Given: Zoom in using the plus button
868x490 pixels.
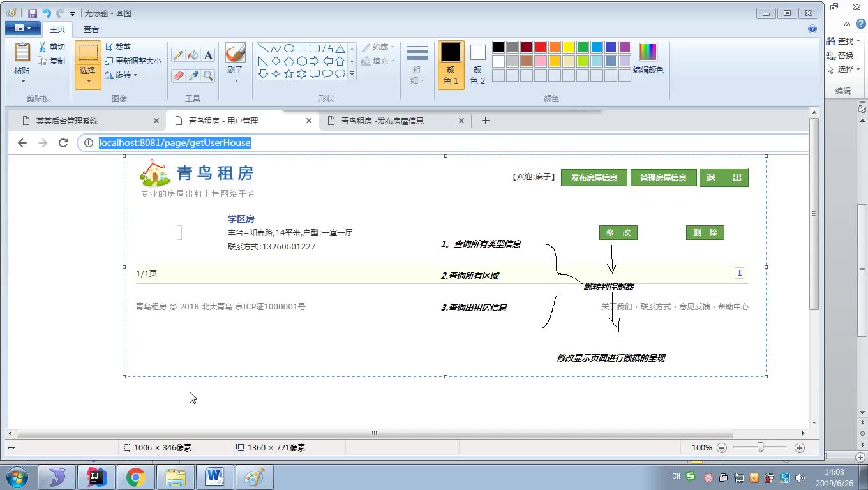Looking at the screenshot, I should (800, 447).
